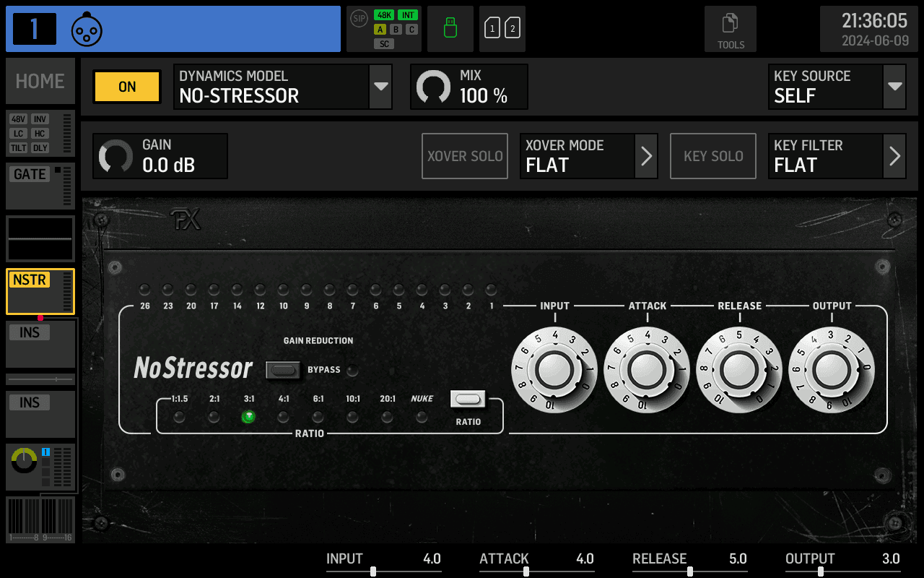Open the input preamp 48V section

40,133
